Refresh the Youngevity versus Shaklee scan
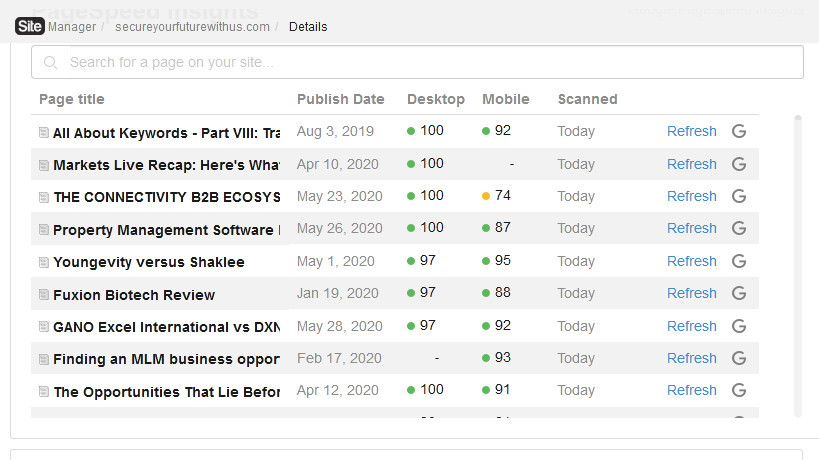The height and width of the screenshot is (460, 819). tap(692, 261)
